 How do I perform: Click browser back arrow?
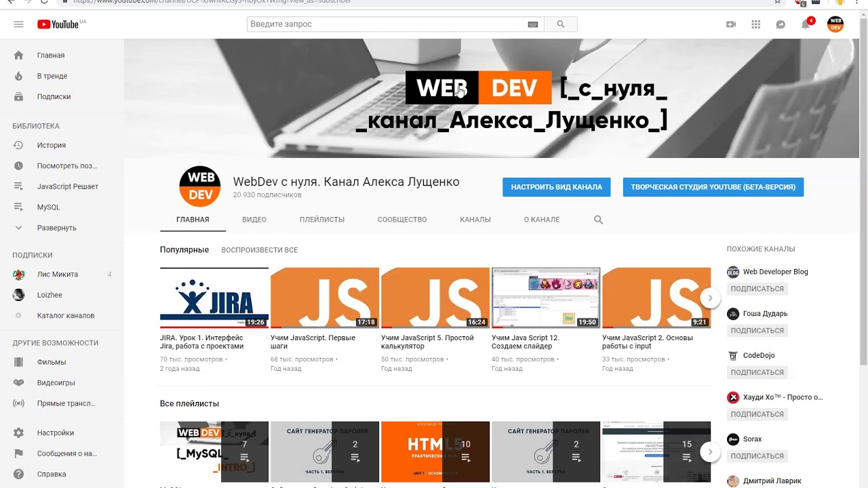click(11, 2)
